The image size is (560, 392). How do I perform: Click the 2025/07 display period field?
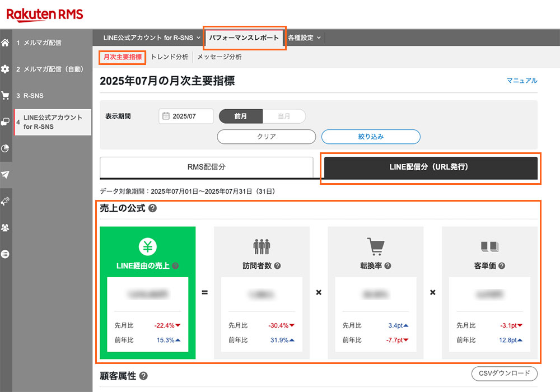pyautogui.click(x=186, y=116)
